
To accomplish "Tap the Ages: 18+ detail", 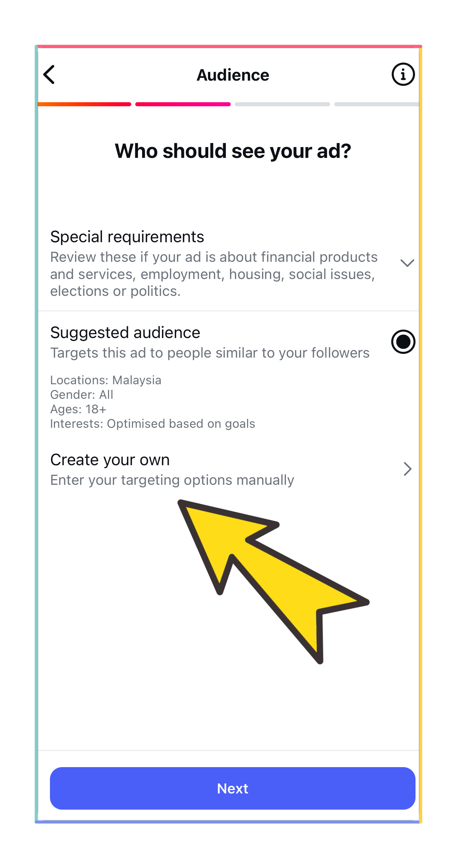I will point(78,409).
